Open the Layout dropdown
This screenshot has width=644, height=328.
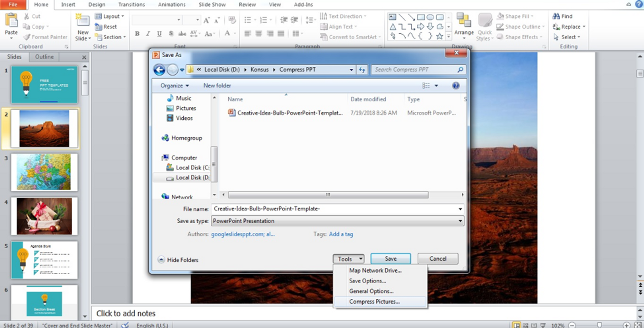(109, 16)
